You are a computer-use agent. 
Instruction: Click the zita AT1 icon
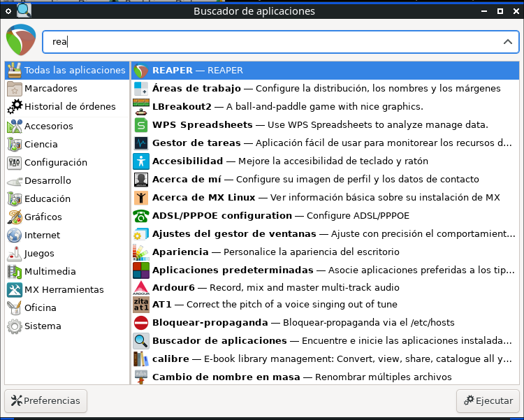point(140,305)
